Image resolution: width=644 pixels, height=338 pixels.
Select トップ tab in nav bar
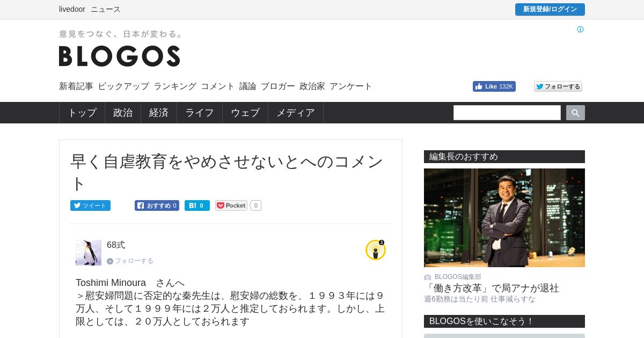pyautogui.click(x=82, y=113)
